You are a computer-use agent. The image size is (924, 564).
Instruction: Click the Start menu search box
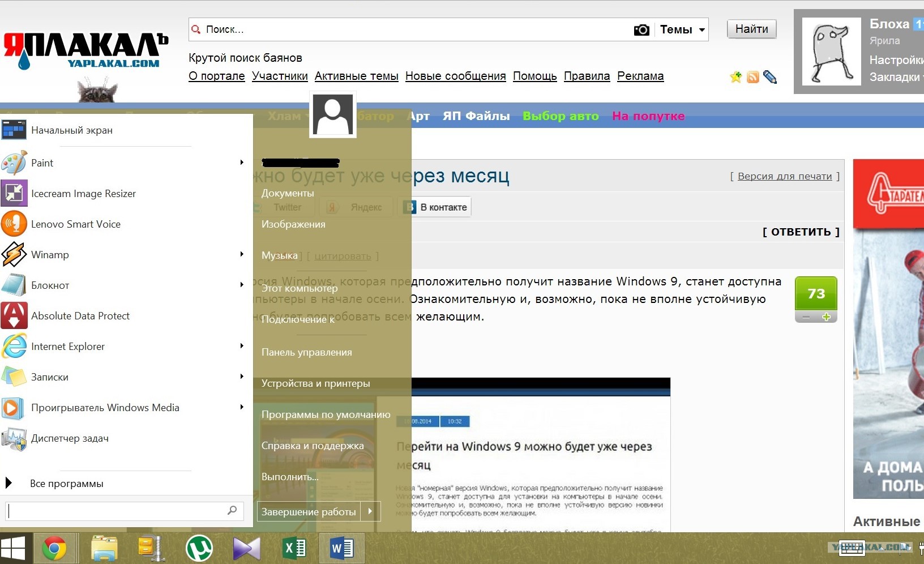pos(125,511)
